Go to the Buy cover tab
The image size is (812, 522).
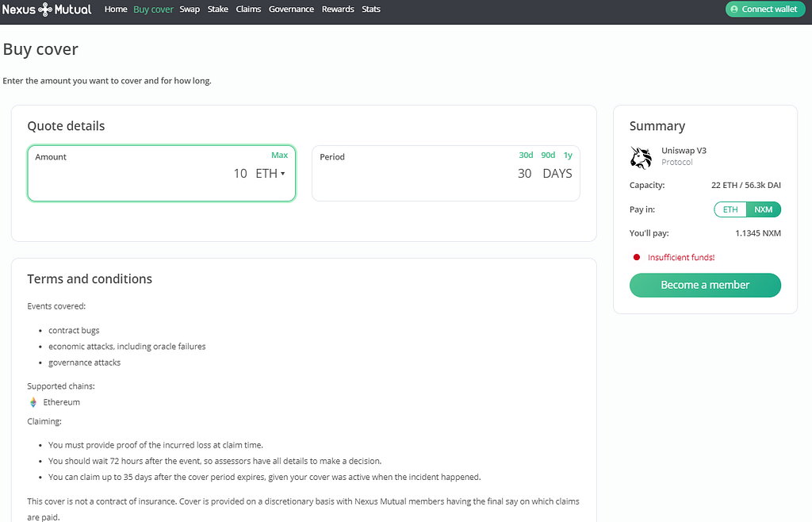(153, 10)
